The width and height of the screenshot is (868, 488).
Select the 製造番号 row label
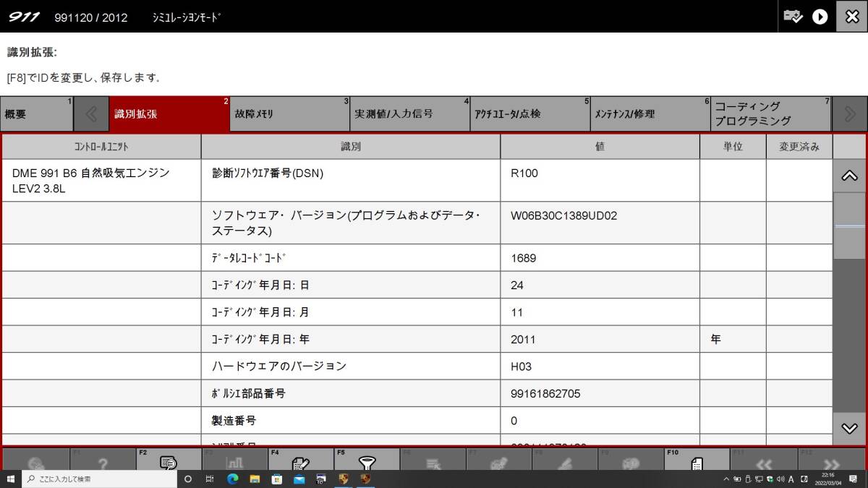[x=234, y=420]
